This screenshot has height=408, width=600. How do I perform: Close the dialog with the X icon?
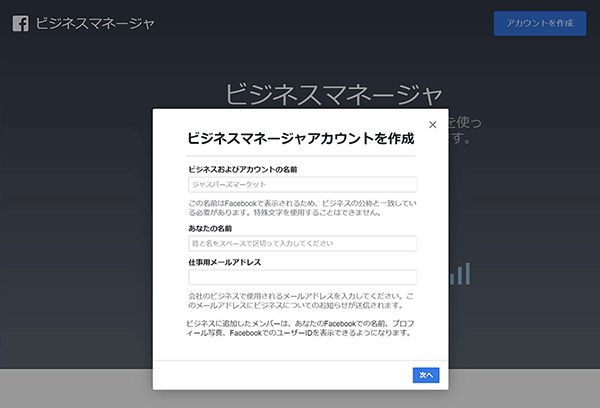[433, 125]
